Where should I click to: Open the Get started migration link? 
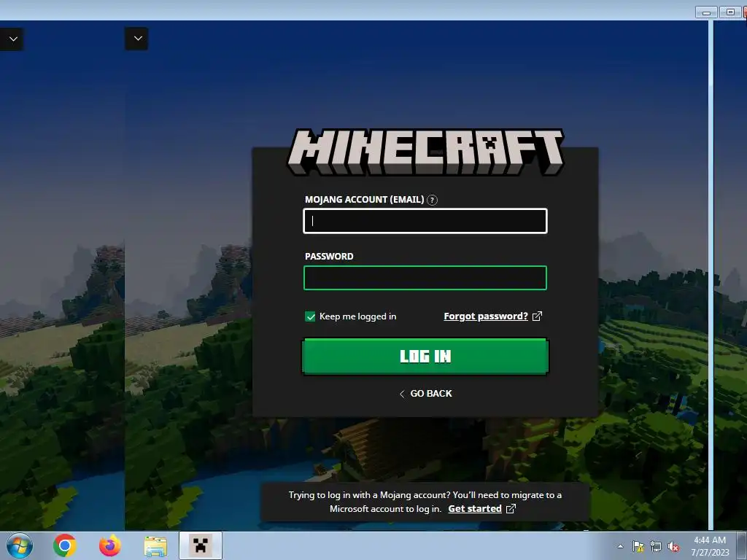point(474,508)
